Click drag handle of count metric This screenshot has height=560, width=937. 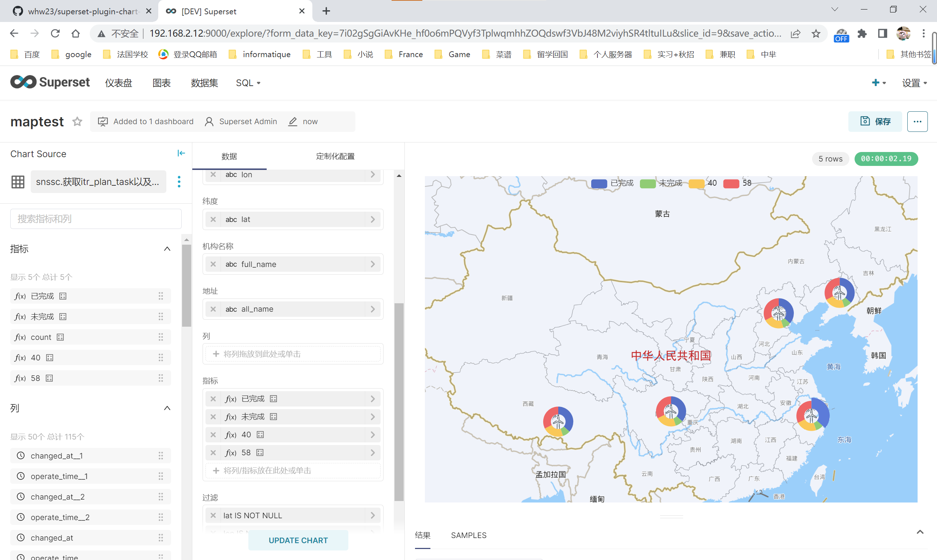pyautogui.click(x=161, y=337)
